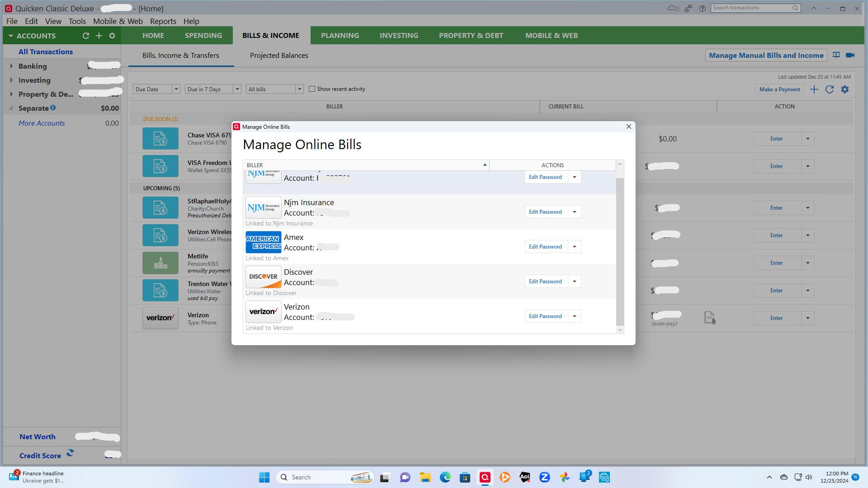The width and height of the screenshot is (868, 488).
Task: Open bills settings gear icon
Action: [x=845, y=89]
